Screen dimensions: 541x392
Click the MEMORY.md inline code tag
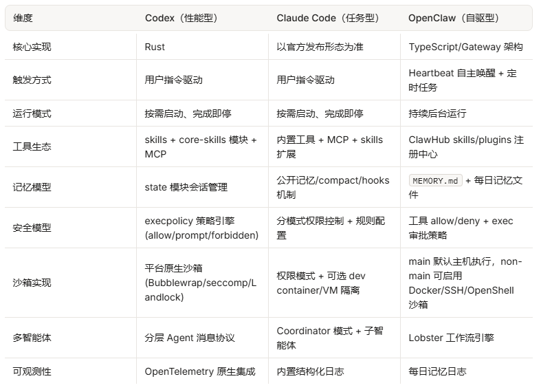click(x=435, y=180)
